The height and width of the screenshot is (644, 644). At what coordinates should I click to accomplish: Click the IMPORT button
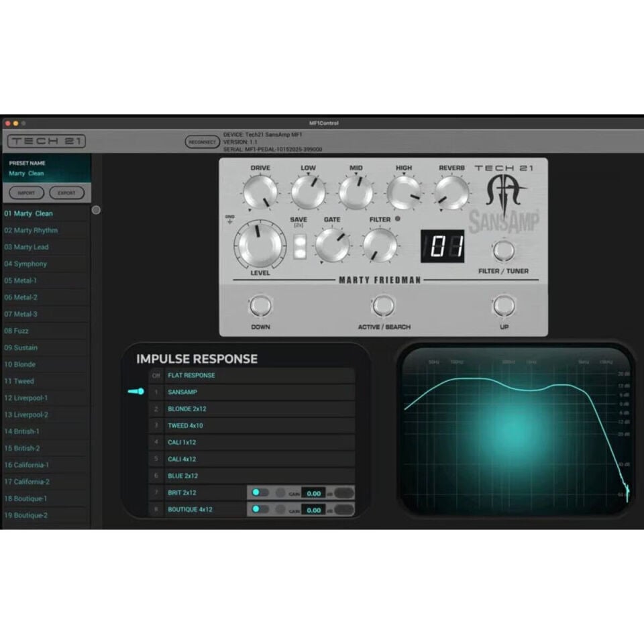[26, 193]
